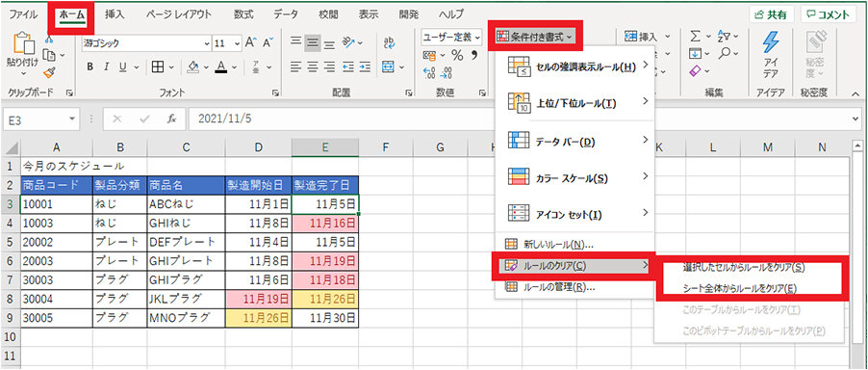Switch to the 数式 ribbon tab

point(243,14)
